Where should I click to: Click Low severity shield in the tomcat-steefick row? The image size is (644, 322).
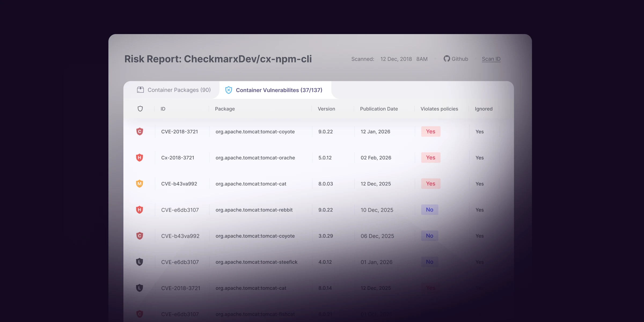point(140,262)
